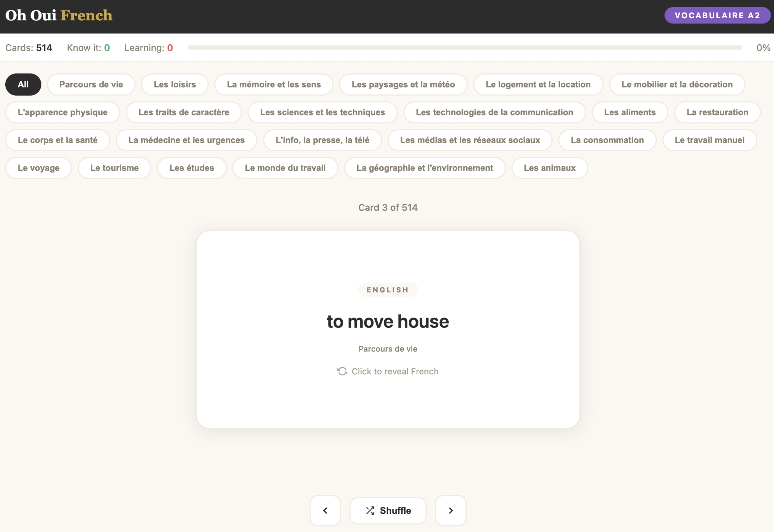
Task: Click 'Parcours de vie' label on card
Action: 388,349
